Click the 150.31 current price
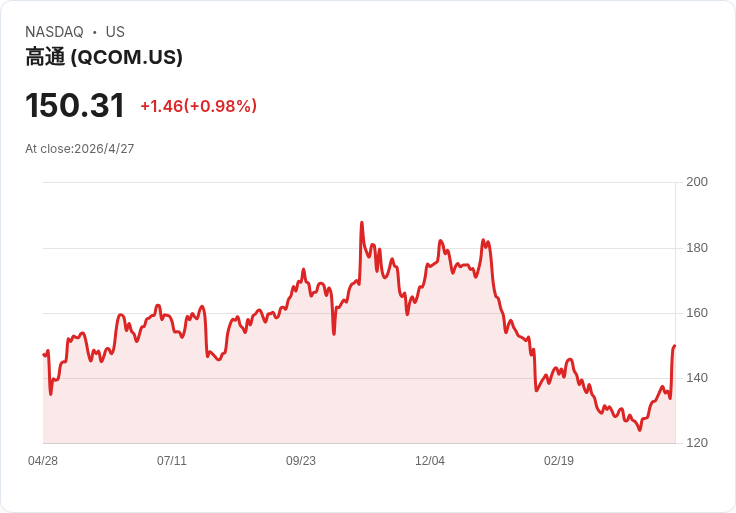Viewport: 736px width, 513px height. pos(75,106)
